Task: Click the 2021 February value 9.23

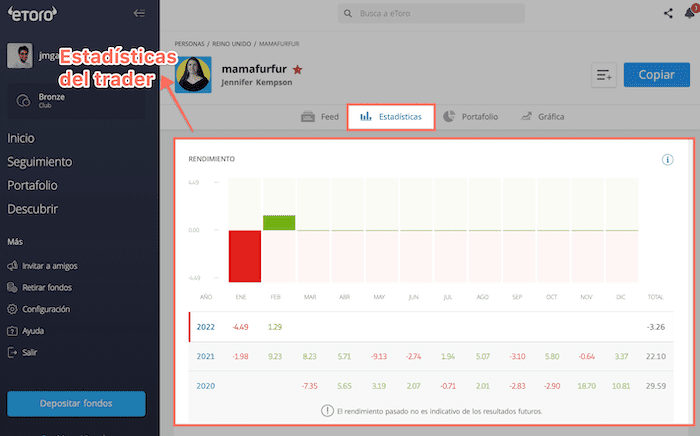Action: (275, 357)
